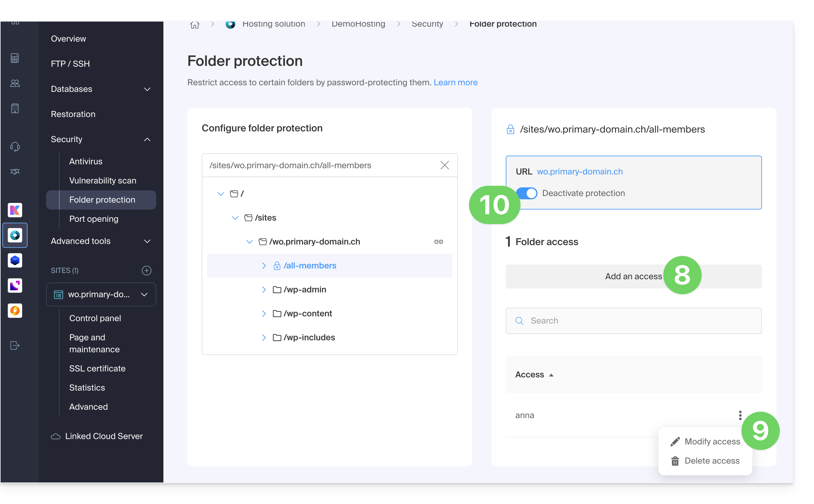Select Delete access from the menu
The image size is (814, 504).
coord(705,461)
